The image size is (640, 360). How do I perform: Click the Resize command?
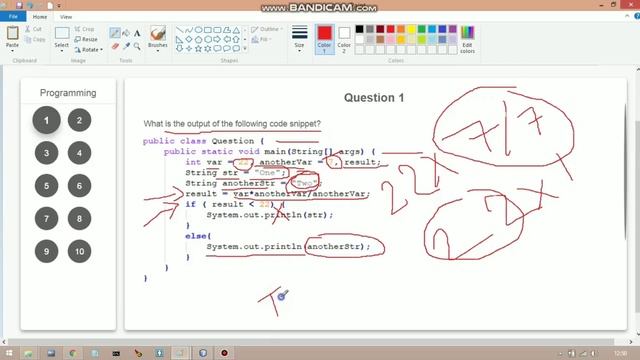86,39
